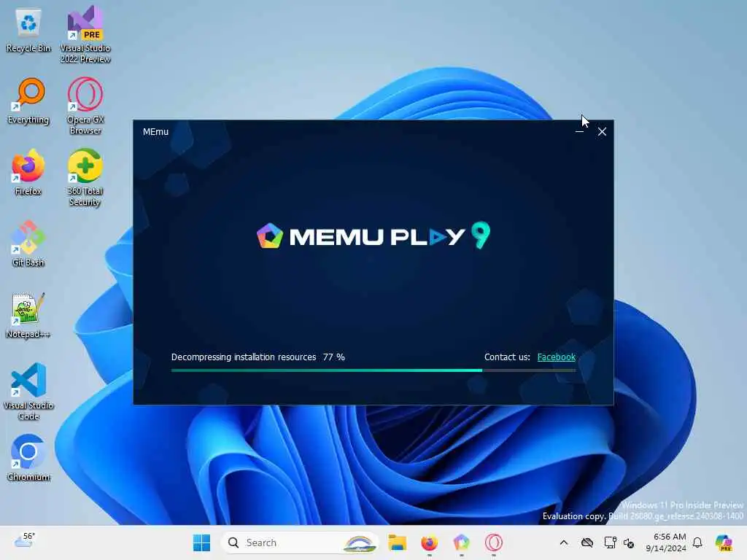Open File Explorer from the taskbar
Image resolution: width=747 pixels, height=560 pixels.
tap(397, 542)
